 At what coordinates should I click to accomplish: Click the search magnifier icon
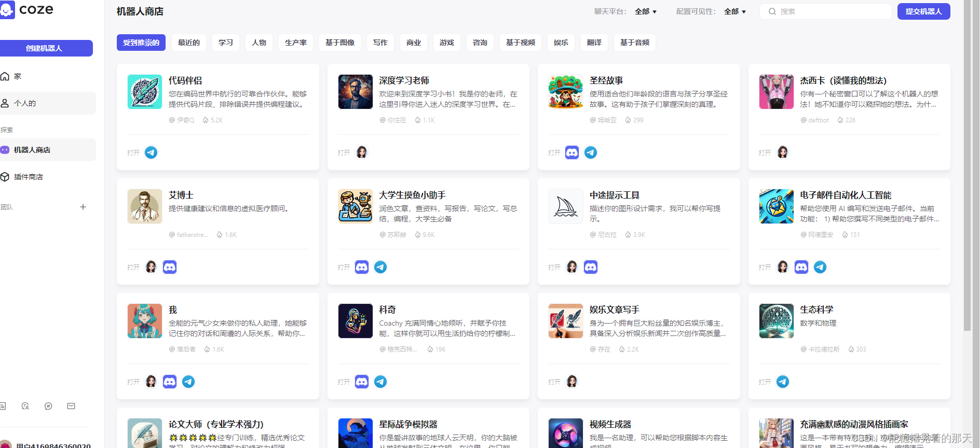[x=772, y=11]
